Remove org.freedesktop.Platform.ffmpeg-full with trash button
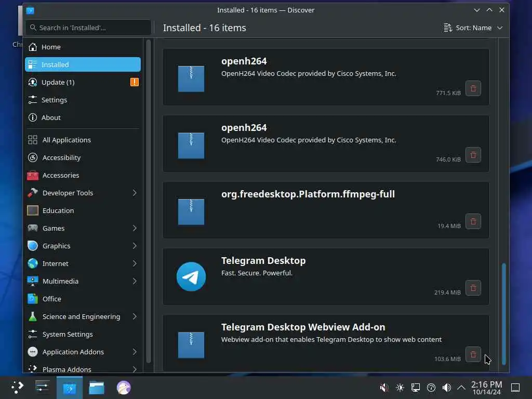The image size is (532, 399). click(x=473, y=221)
